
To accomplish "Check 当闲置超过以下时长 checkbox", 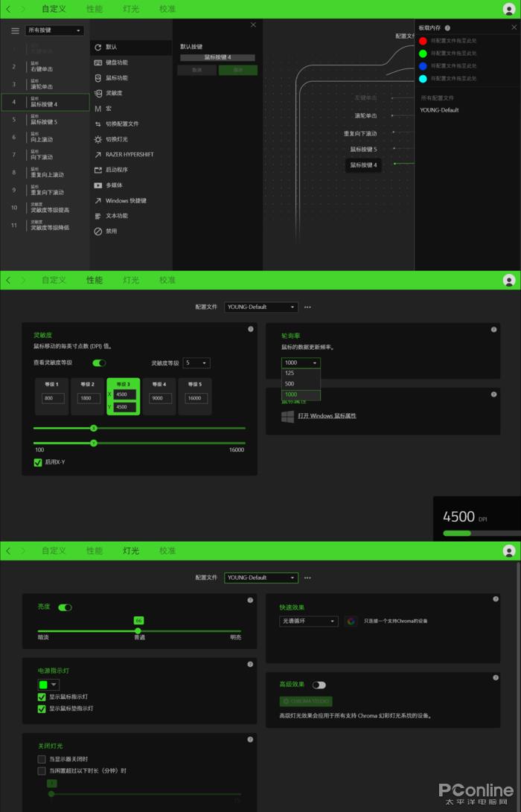I will 42,771.
